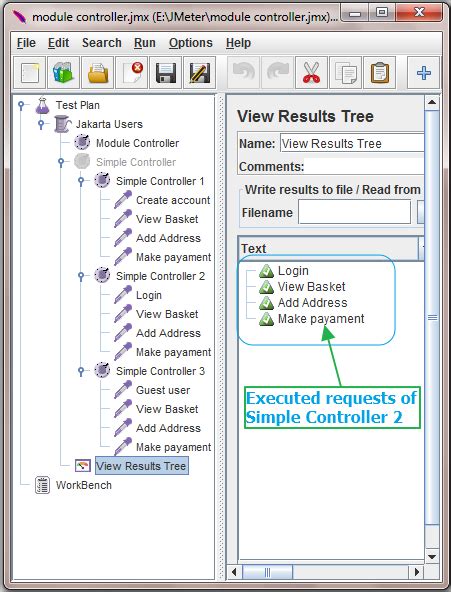Click the Text column header in results

pyautogui.click(x=328, y=248)
